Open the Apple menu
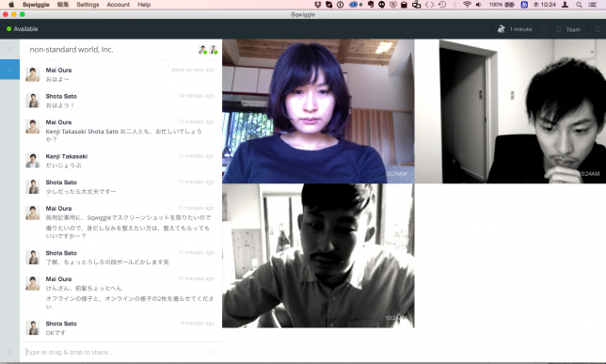The height and width of the screenshot is (364, 606). pos(11,5)
